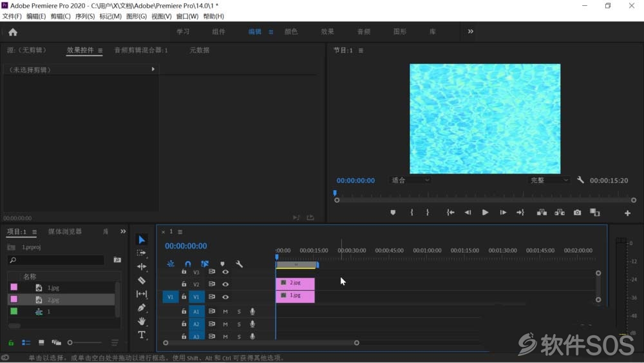Open Effect Controls panel menu
The width and height of the screenshot is (644, 363).
100,50
